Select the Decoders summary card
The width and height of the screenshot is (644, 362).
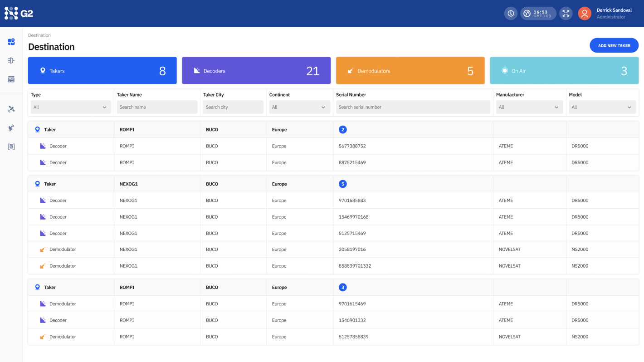coord(256,71)
